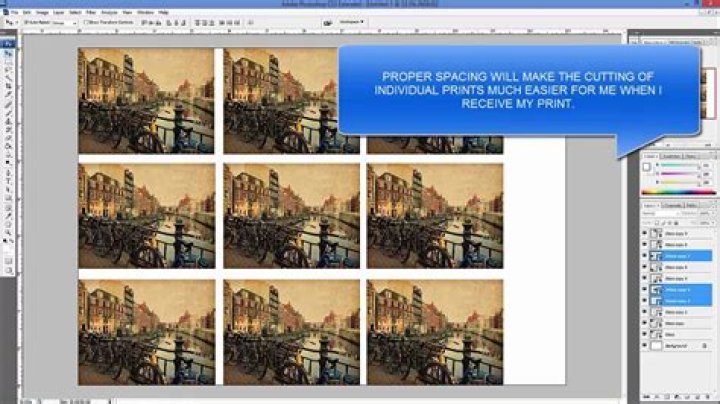Open the Filter menu
This screenshot has width=720, height=404.
pos(91,12)
